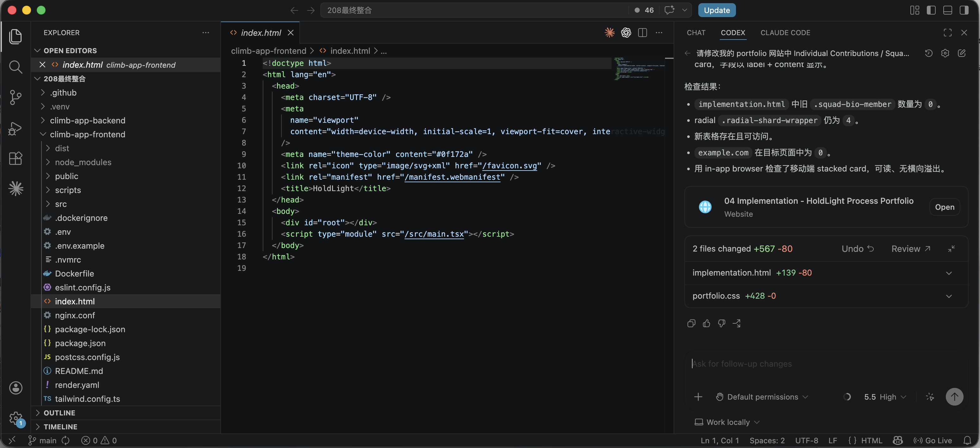Send the follow-up message with arrow button
Viewport: 980px width, 448px height.
click(954, 397)
